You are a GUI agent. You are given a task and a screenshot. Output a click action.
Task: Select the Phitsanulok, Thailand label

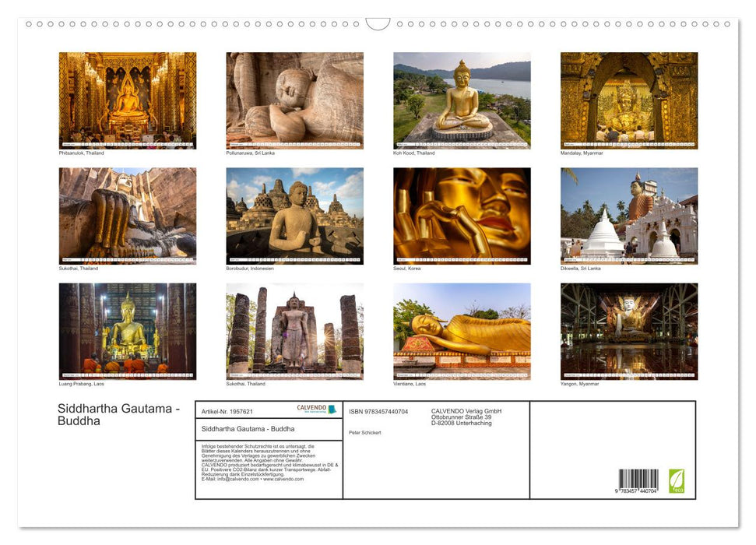click(81, 153)
